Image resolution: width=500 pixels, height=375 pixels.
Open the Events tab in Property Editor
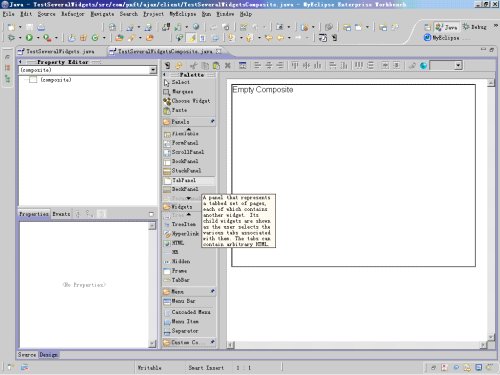[61, 214]
